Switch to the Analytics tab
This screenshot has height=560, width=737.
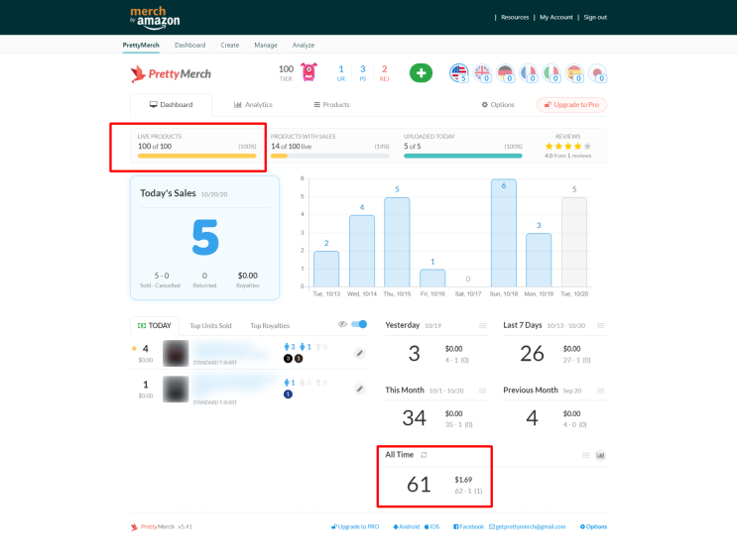point(253,105)
